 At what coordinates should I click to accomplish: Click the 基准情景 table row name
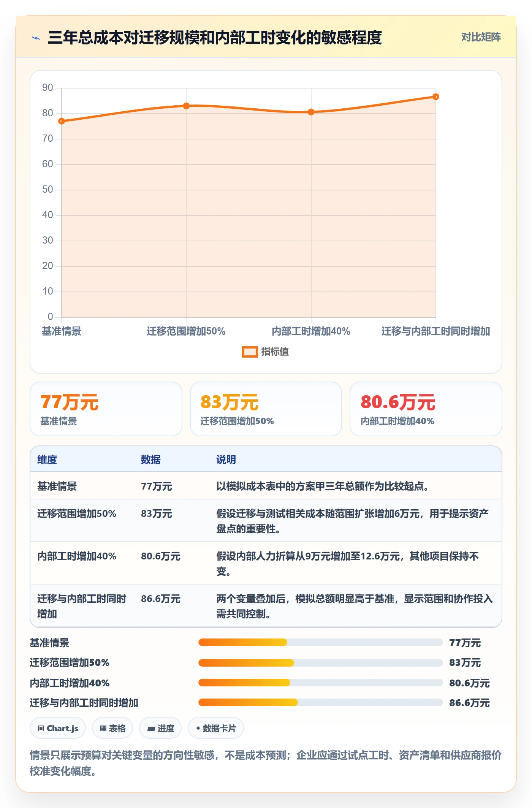pyautogui.click(x=57, y=486)
